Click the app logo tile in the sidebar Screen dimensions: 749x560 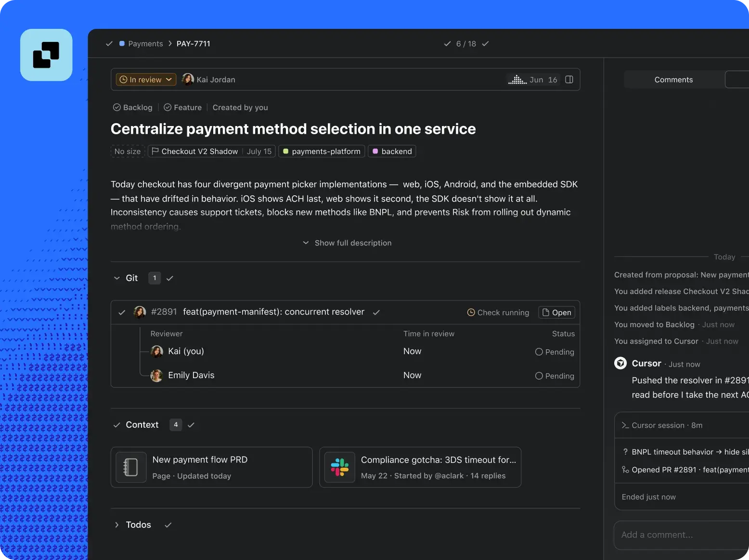(46, 55)
